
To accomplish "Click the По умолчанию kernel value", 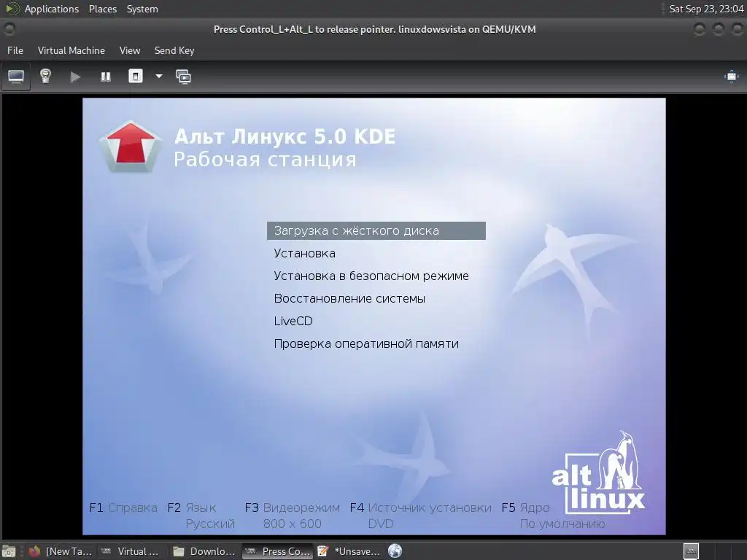I will pos(562,524).
